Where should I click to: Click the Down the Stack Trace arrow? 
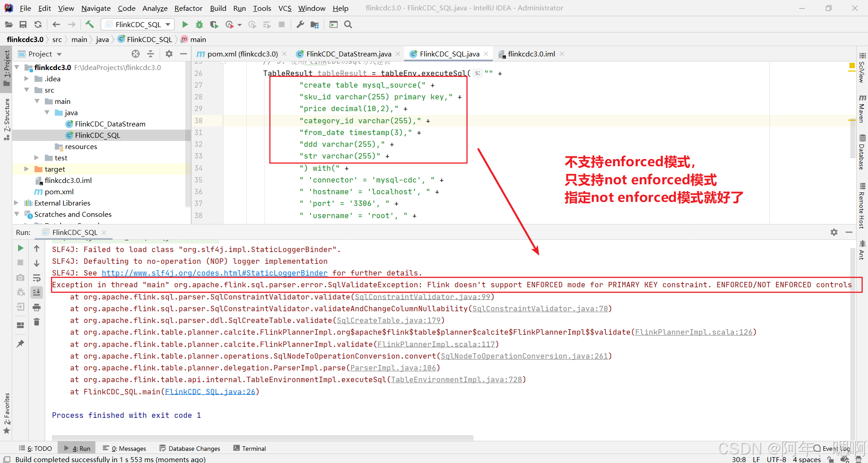click(x=37, y=263)
